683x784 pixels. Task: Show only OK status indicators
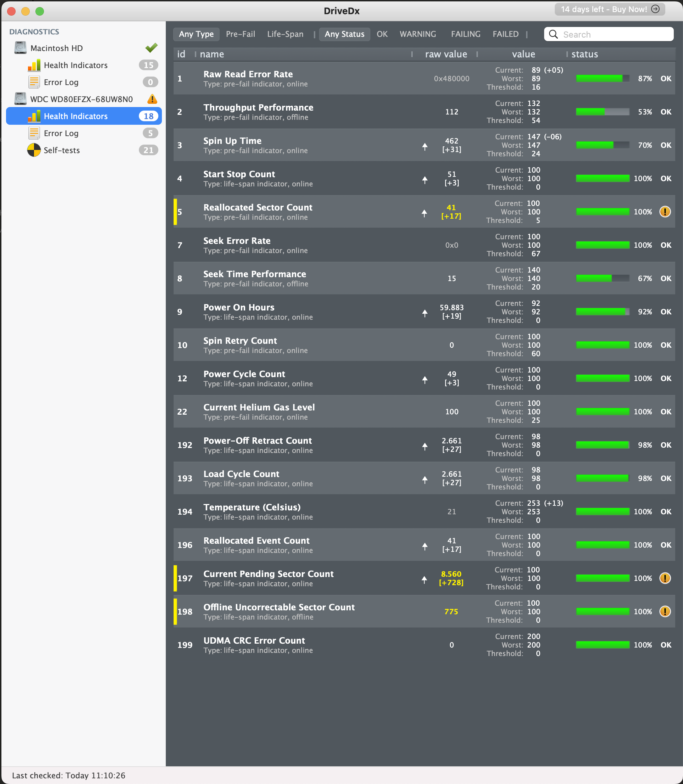[x=382, y=34]
